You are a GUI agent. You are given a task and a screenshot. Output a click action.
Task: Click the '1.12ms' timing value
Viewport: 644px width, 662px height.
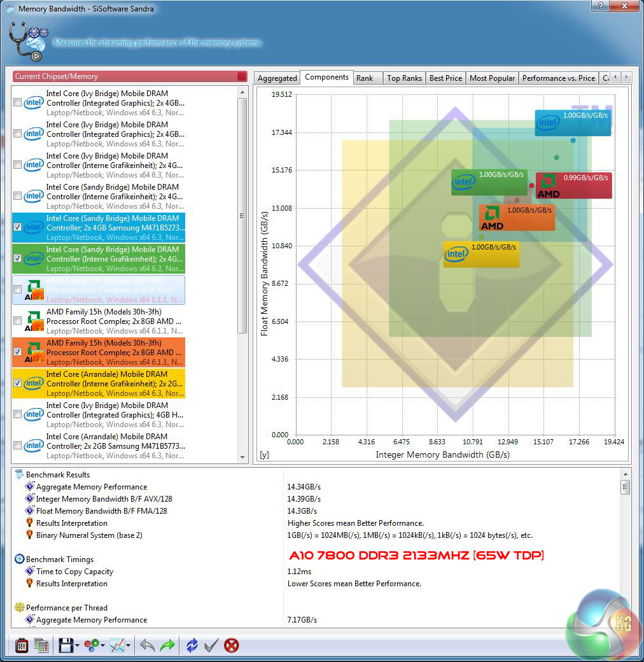point(299,571)
